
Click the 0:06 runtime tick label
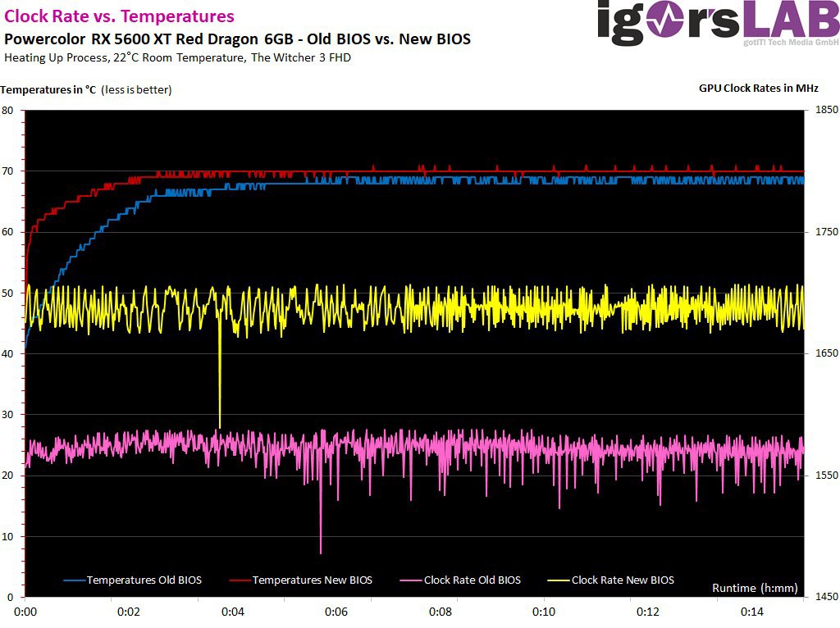point(336,612)
